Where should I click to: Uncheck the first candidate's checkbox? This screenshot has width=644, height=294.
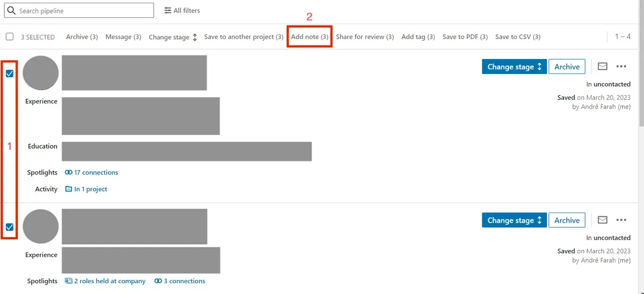coord(10,73)
